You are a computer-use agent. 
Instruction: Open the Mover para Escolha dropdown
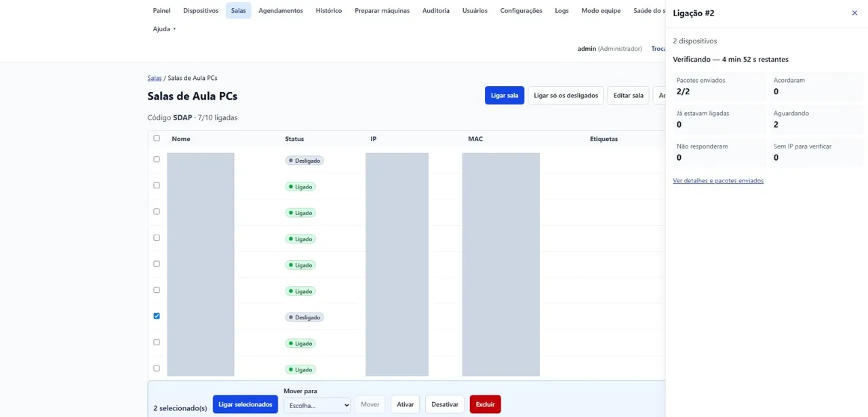(317, 405)
